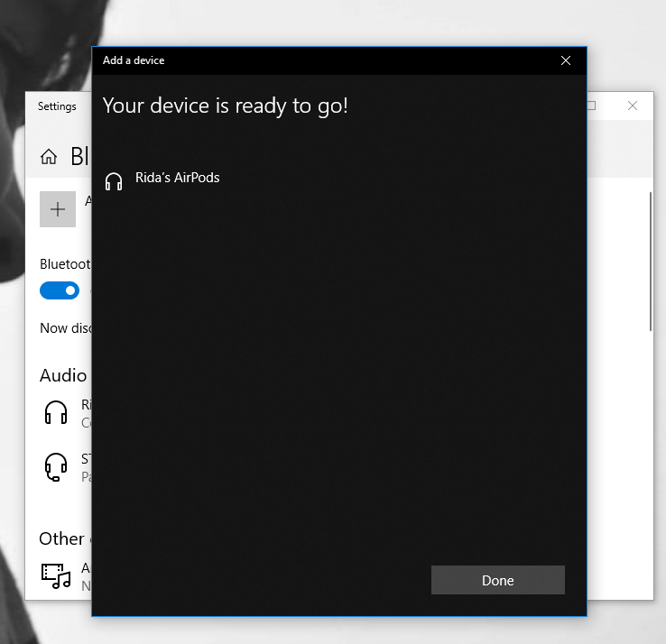Toggle the Bluetooth switch off
Image resolution: width=666 pixels, height=644 pixels.
click(60, 290)
